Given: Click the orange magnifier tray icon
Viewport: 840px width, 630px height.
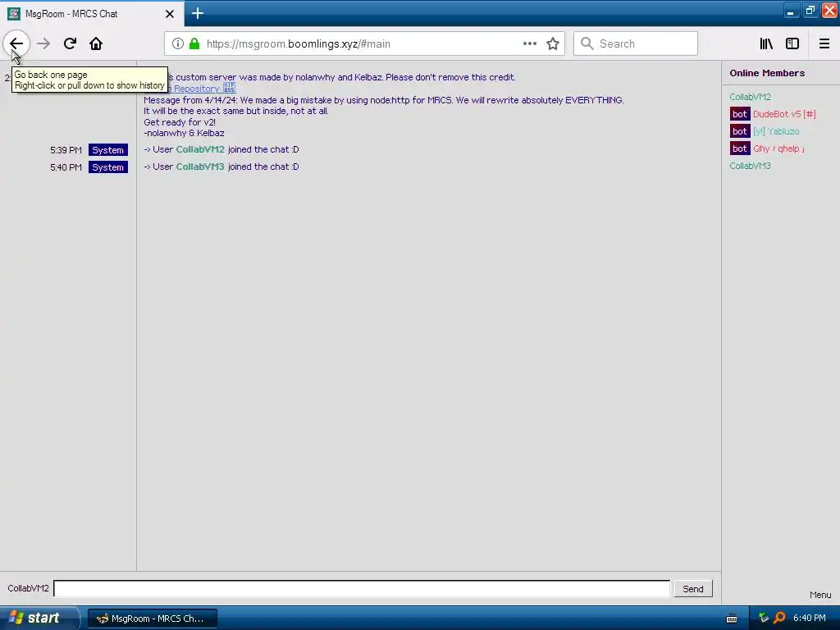Looking at the screenshot, I should point(779,618).
